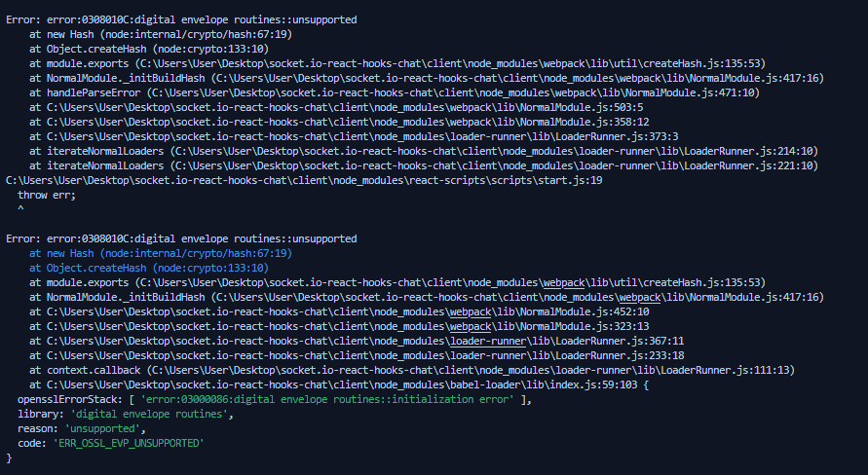Open underlined webpack link in NormalModule.js:452:10 line

(470, 311)
